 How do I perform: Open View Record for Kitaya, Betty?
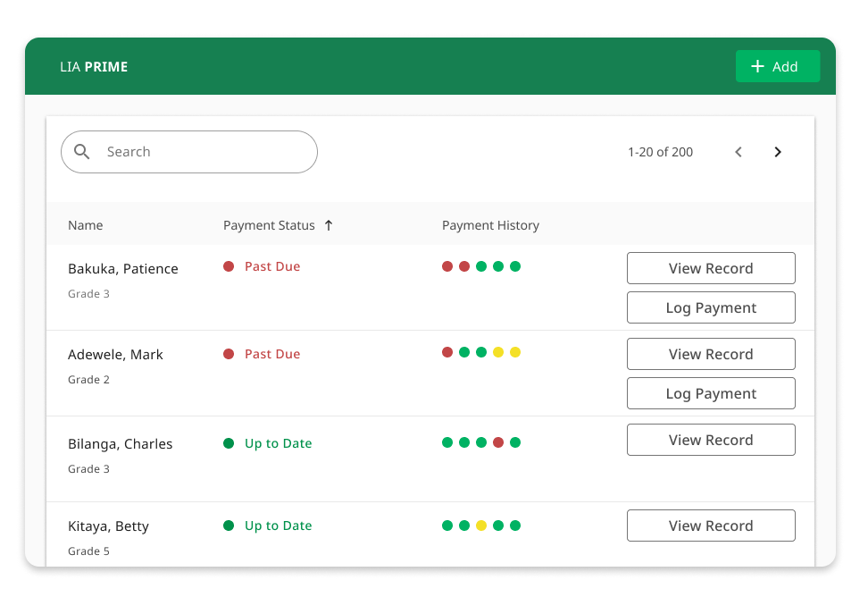point(711,526)
